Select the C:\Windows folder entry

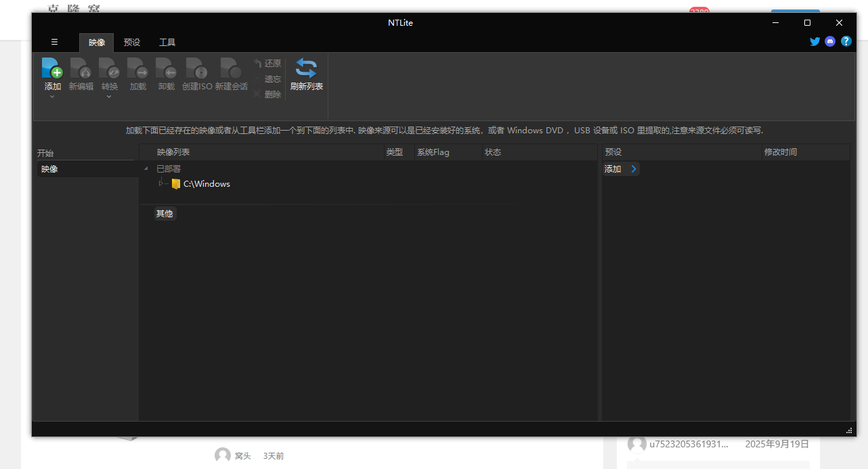pos(206,184)
